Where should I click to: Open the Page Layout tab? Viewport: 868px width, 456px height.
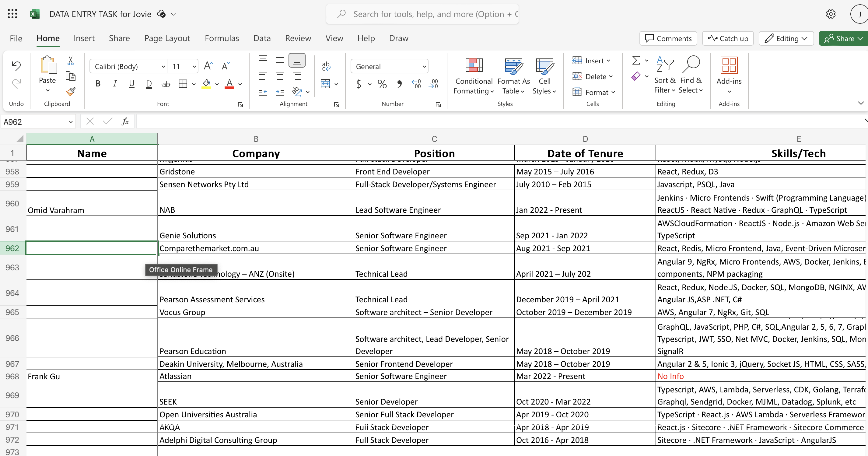click(167, 38)
